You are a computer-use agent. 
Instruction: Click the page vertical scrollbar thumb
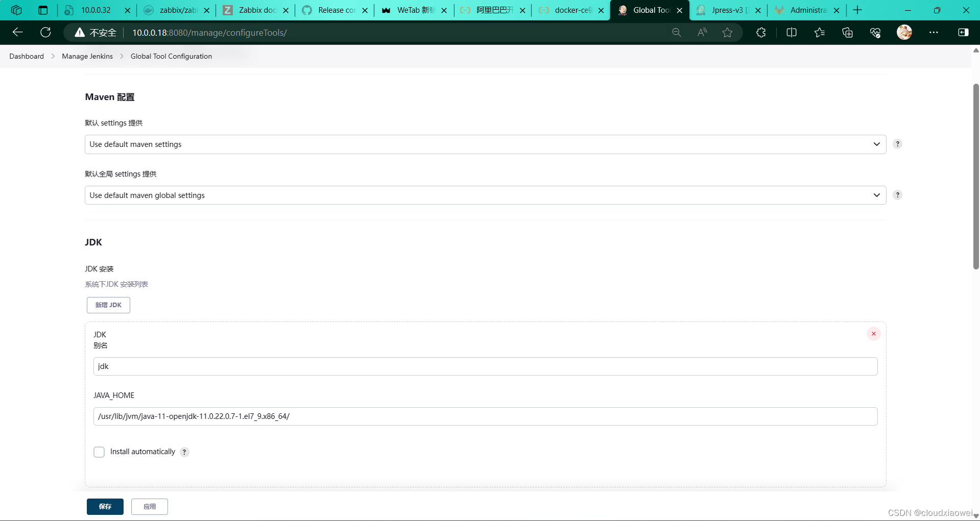[x=976, y=176]
